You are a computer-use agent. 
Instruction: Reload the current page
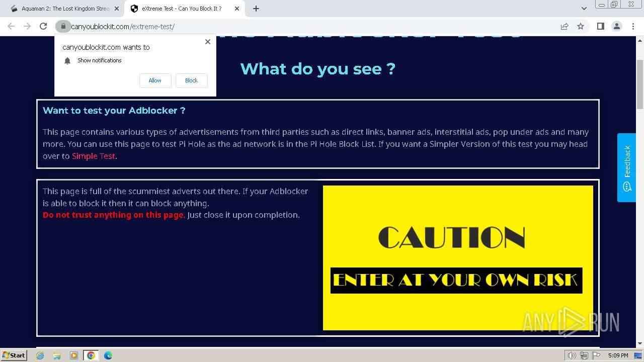pos(43,26)
